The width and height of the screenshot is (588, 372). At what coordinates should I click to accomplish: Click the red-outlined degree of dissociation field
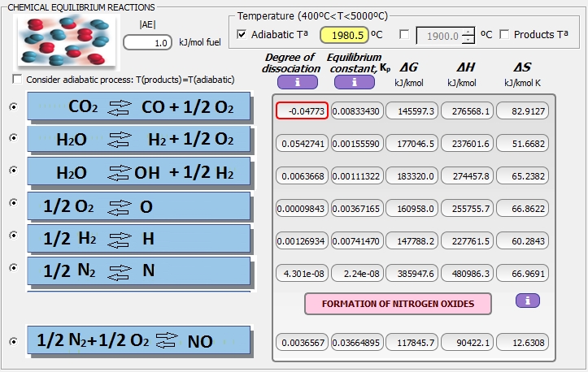click(x=301, y=110)
